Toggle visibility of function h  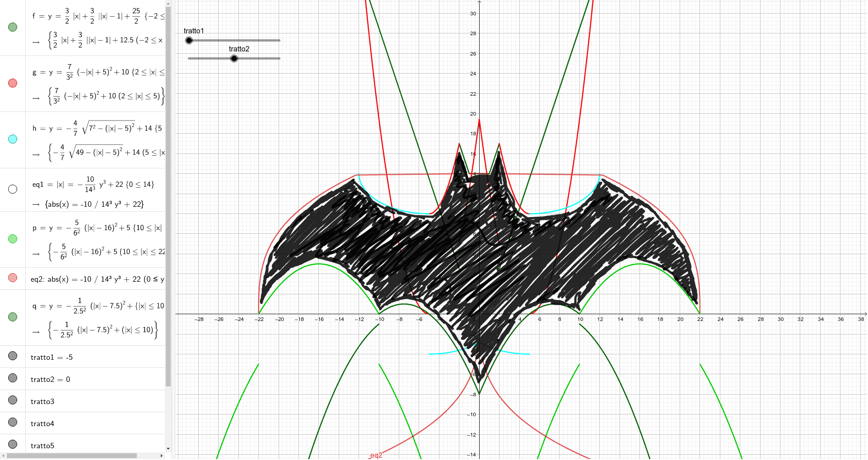13,139
